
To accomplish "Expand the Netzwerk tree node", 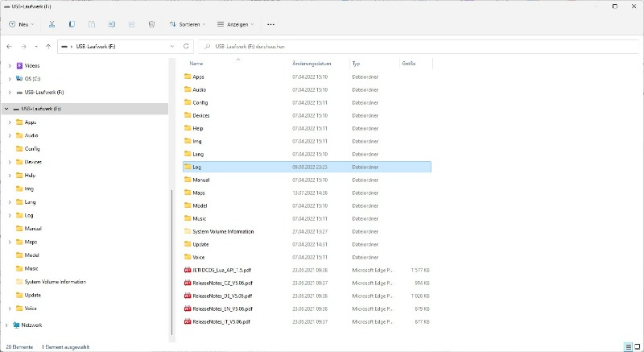I will 7,325.
